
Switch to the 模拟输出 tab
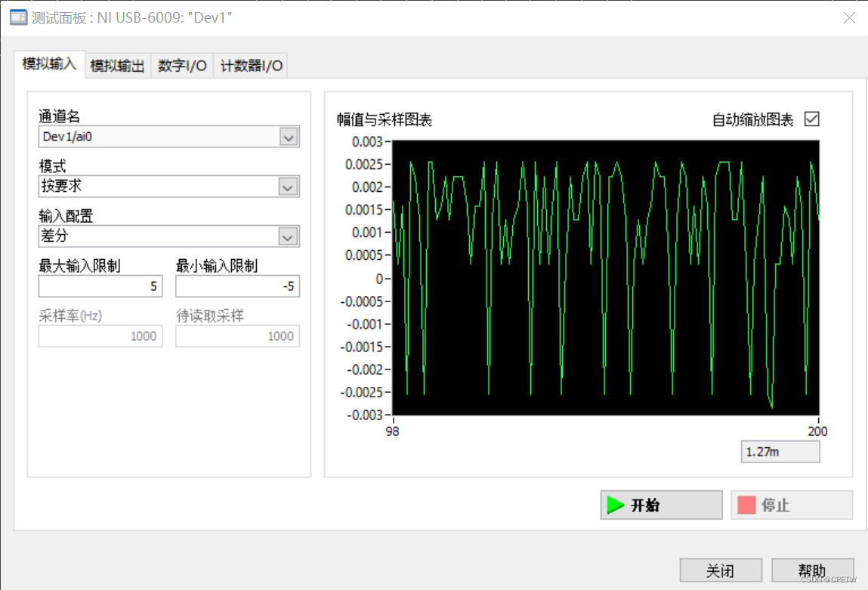[x=117, y=66]
